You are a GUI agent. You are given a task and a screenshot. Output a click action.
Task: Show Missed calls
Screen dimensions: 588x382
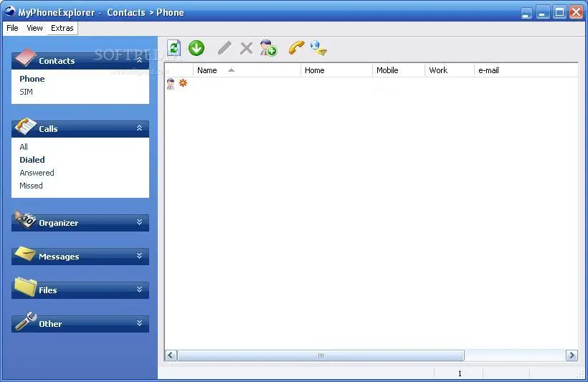pos(31,186)
